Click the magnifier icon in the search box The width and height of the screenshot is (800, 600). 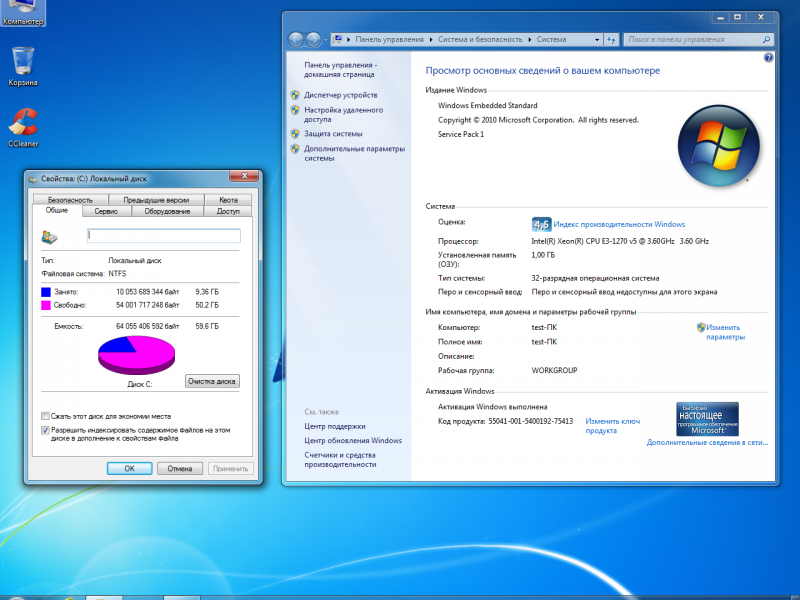766,39
